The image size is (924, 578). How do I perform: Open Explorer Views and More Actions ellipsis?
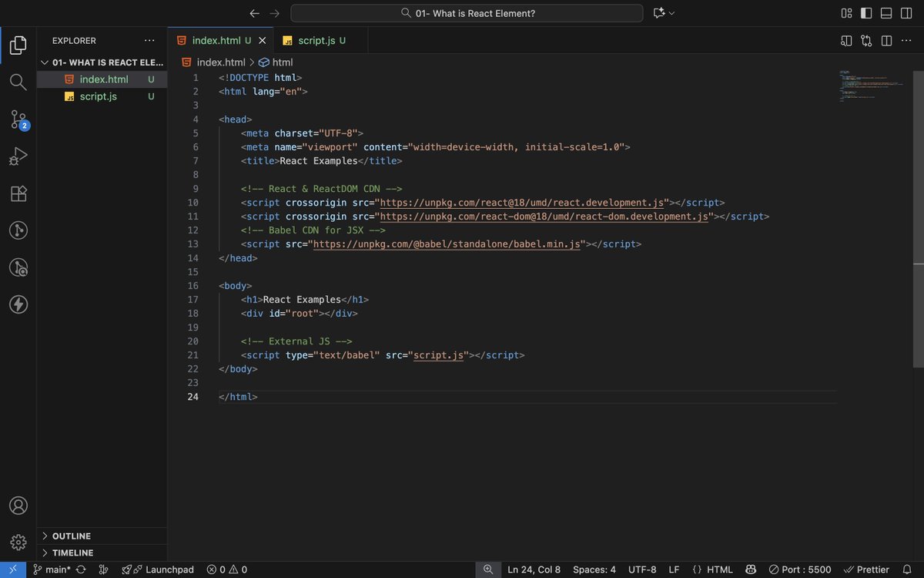[149, 41]
